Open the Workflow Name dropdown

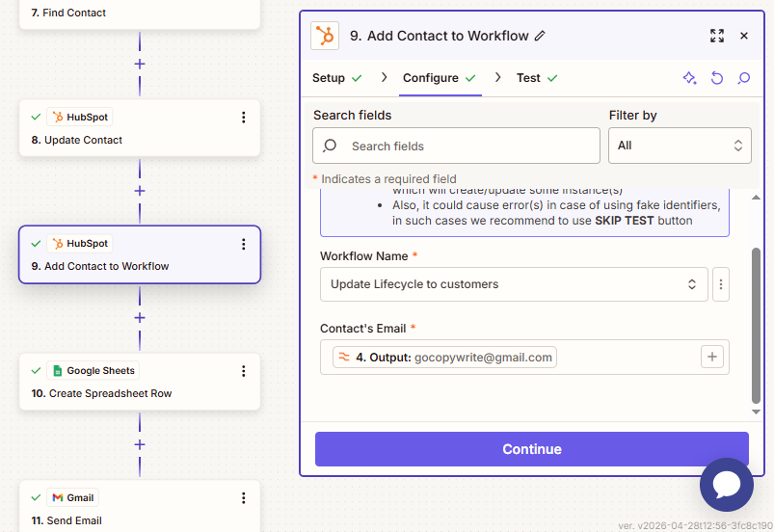514,284
